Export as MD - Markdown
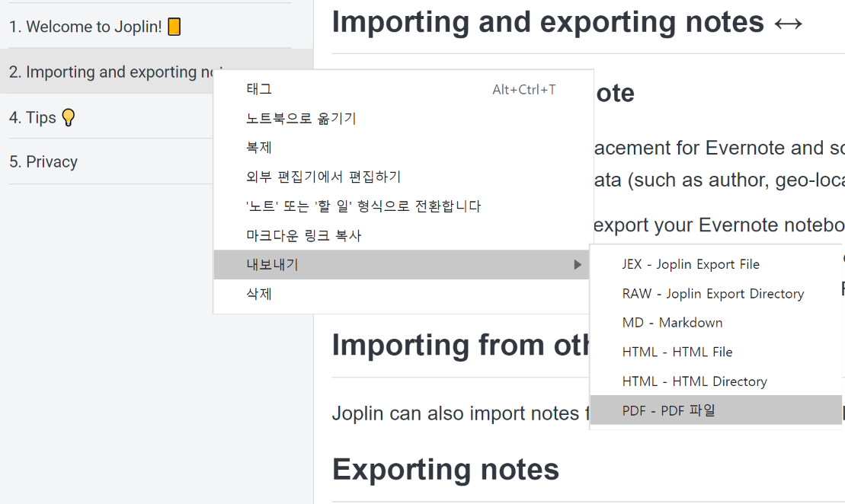 coord(716,323)
